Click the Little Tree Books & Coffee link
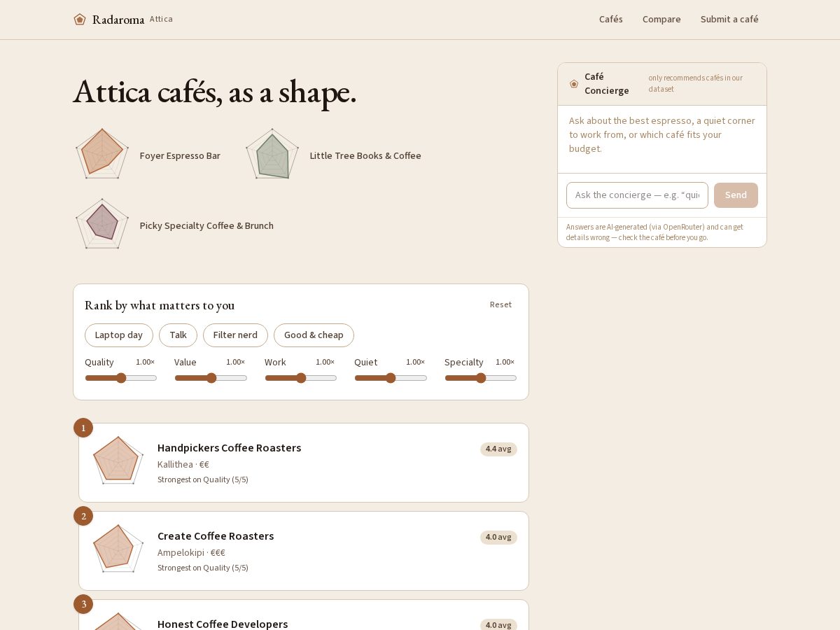Image resolution: width=840 pixels, height=630 pixels. [x=365, y=155]
